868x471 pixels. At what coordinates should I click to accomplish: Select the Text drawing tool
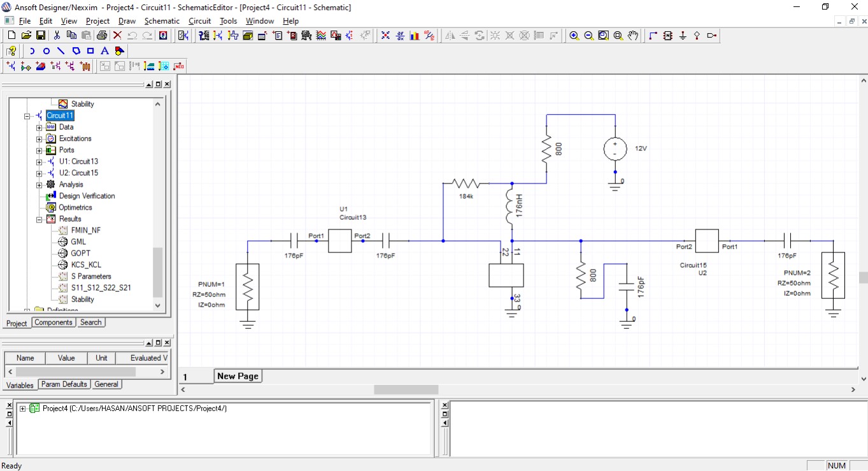pyautogui.click(x=105, y=51)
